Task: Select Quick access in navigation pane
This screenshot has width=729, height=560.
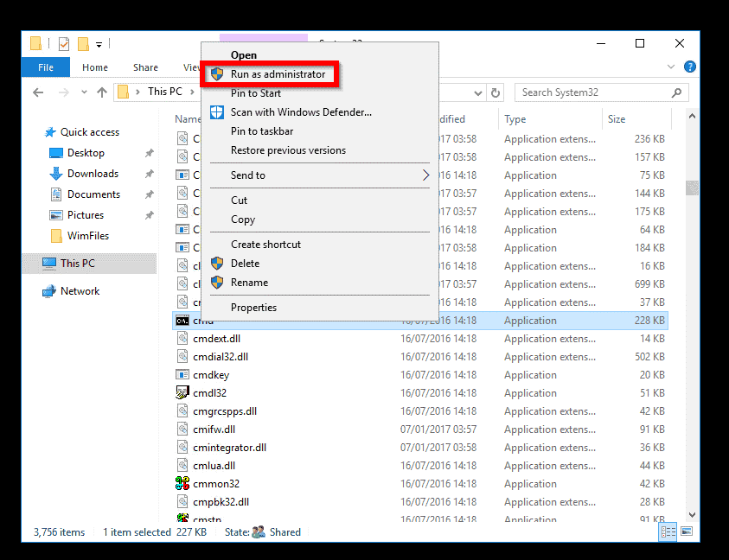Action: (x=90, y=132)
